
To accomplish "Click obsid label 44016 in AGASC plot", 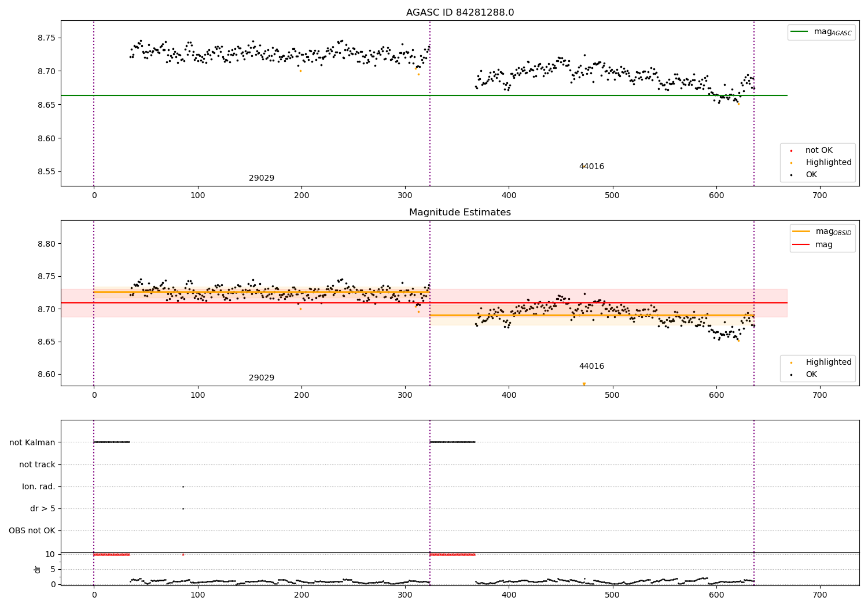I will coord(591,167).
